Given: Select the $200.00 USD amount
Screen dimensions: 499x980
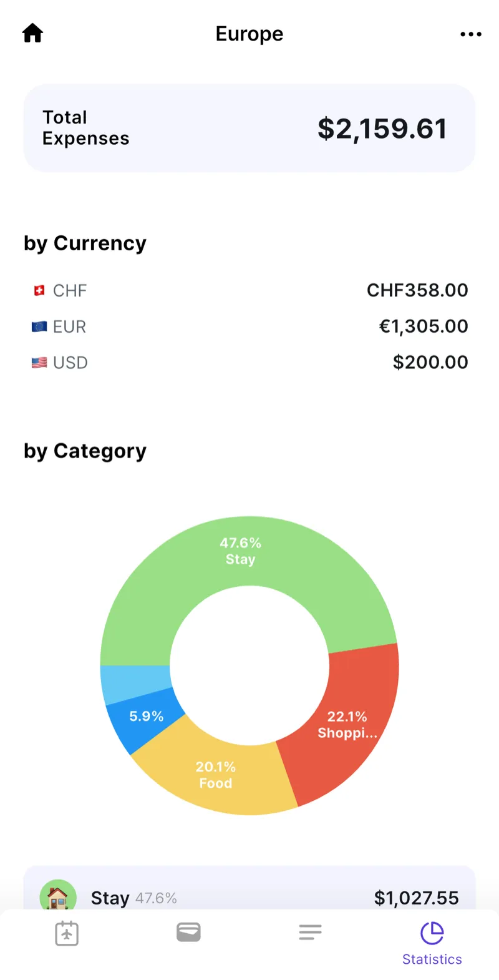Looking at the screenshot, I should [430, 363].
